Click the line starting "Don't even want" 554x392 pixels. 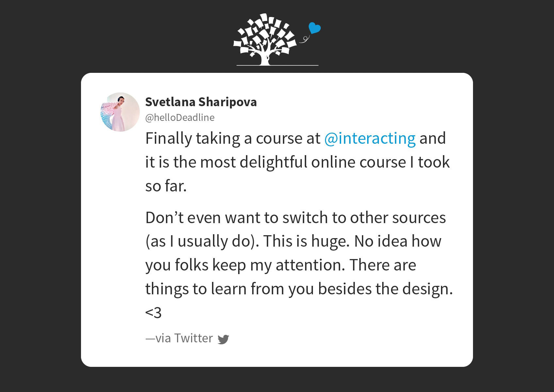(x=296, y=218)
